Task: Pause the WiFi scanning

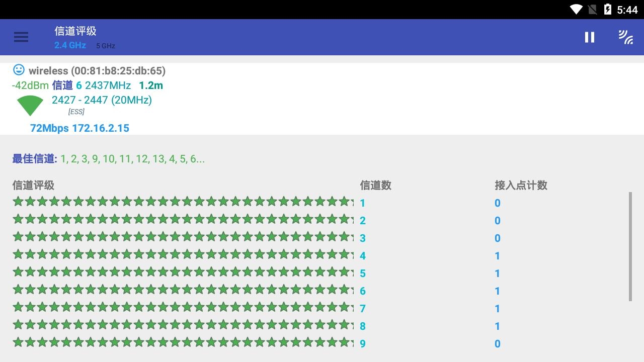Action: 590,37
